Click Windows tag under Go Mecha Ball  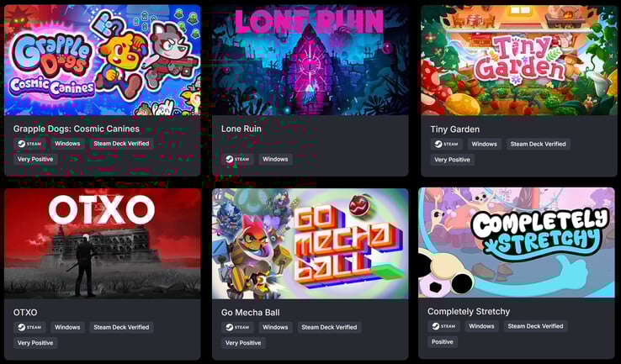point(275,327)
